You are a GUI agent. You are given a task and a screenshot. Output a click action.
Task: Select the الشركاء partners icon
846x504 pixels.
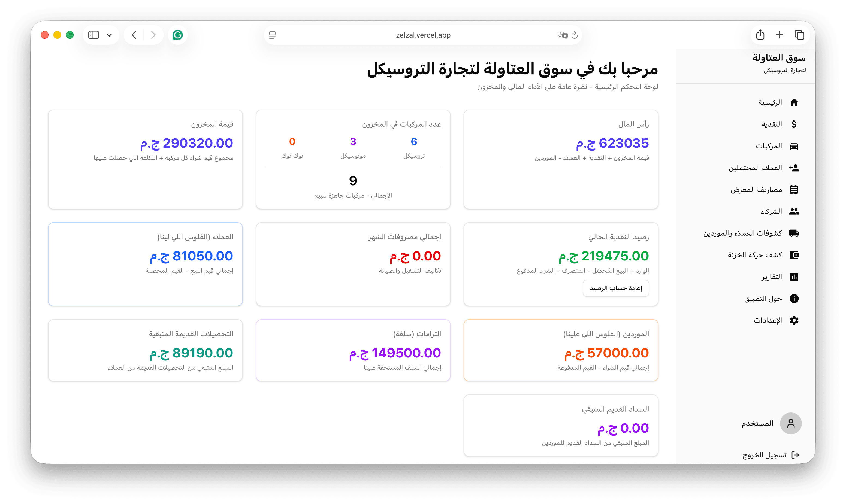pyautogui.click(x=794, y=211)
